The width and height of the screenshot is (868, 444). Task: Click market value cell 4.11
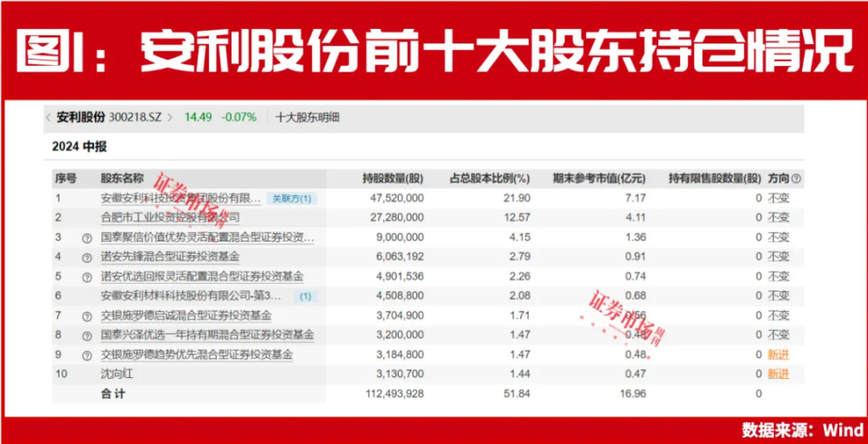click(x=637, y=218)
